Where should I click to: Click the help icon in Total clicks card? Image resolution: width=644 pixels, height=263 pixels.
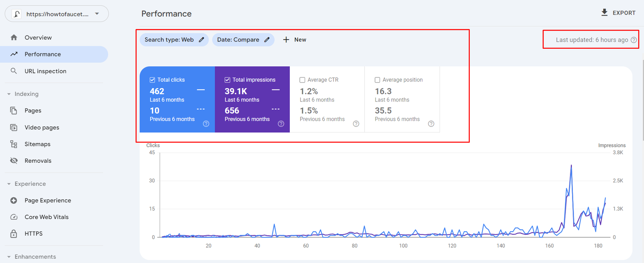pos(206,124)
